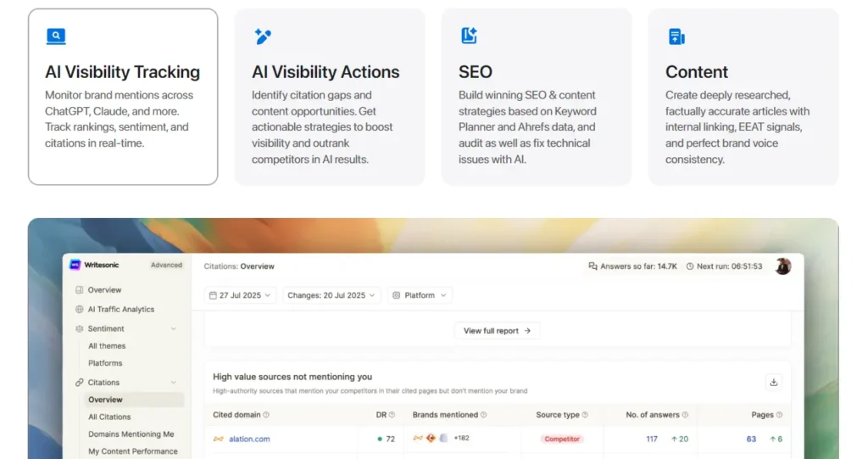Open All Citations in sidebar
The height and width of the screenshot is (459, 868).
[x=109, y=417]
